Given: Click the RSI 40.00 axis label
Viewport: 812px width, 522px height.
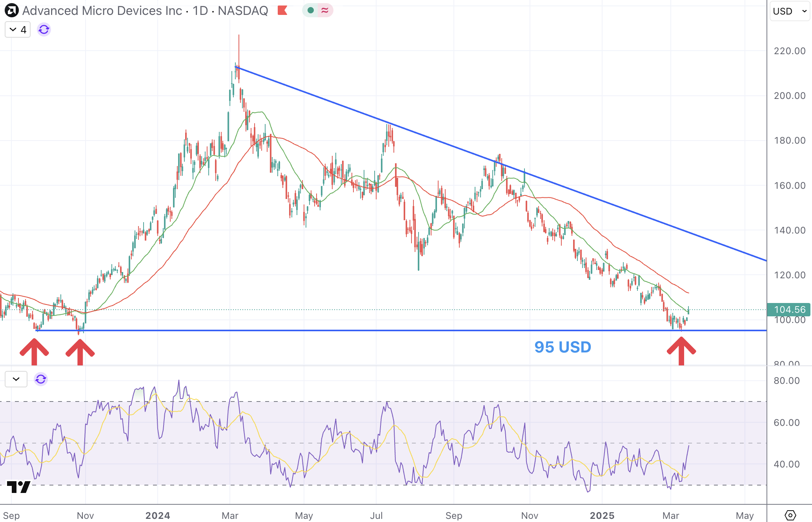Looking at the screenshot, I should point(787,464).
